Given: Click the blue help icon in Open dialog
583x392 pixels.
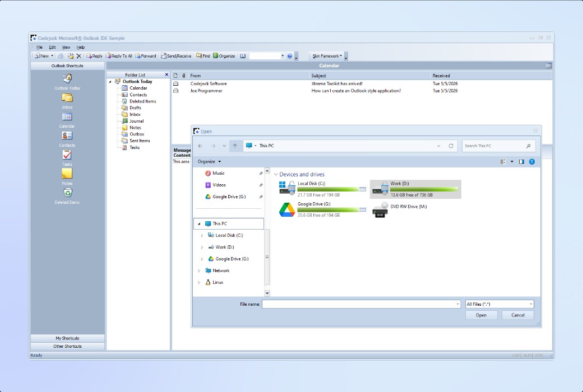Looking at the screenshot, I should click(532, 162).
